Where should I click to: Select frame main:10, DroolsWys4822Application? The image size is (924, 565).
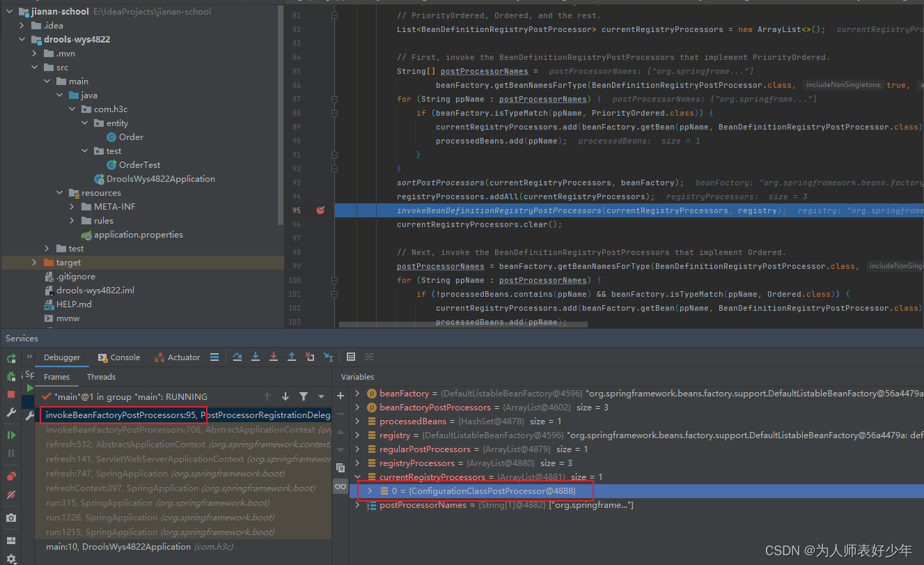[x=183, y=546]
